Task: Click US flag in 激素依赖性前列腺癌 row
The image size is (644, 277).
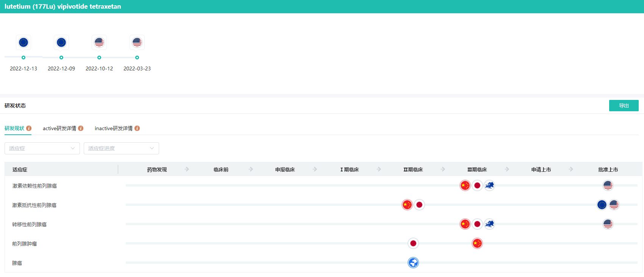Action: (x=608, y=185)
